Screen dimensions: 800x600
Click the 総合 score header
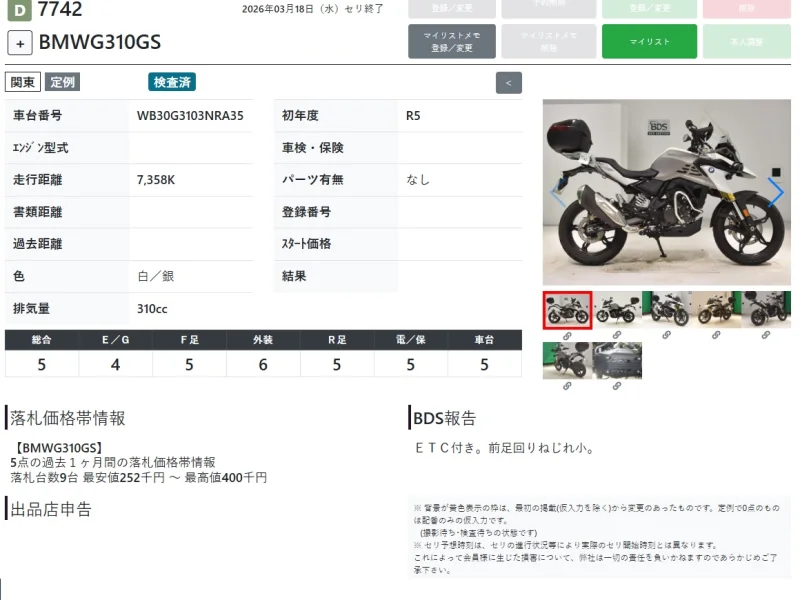(41, 340)
